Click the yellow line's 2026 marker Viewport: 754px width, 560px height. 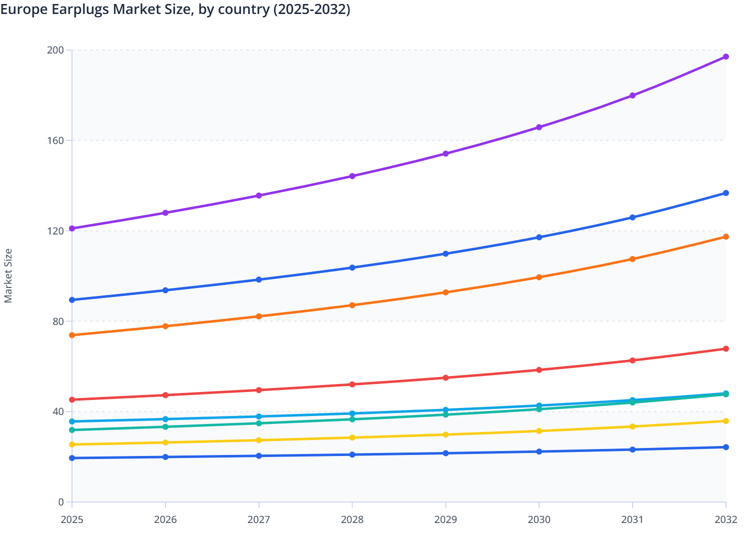tap(165, 442)
